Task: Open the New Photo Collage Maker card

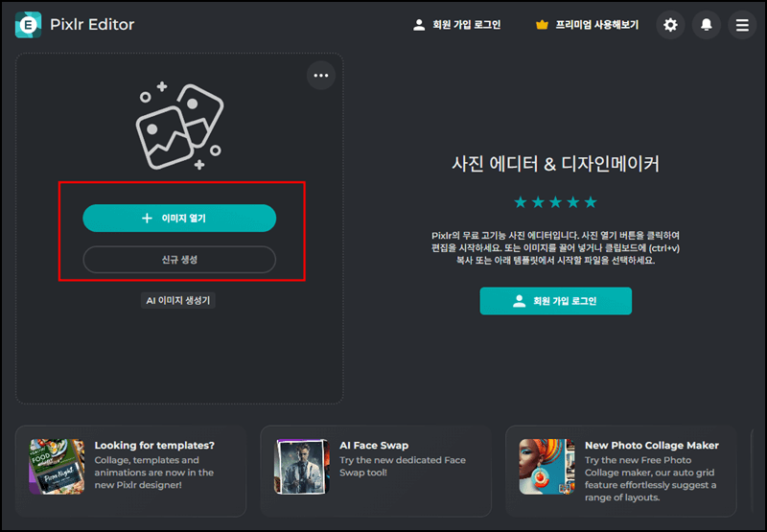Action: pyautogui.click(x=620, y=471)
